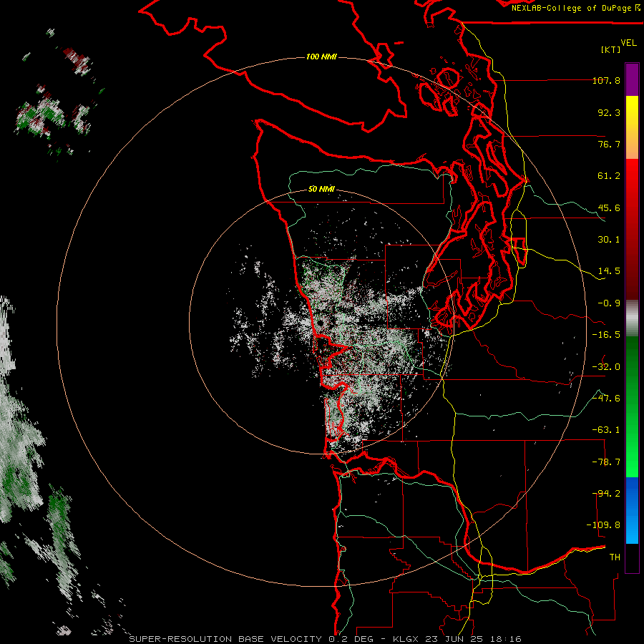Image resolution: width=644 pixels, height=644 pixels.
Task: Click the -0.9 legend value
Action: (609, 303)
